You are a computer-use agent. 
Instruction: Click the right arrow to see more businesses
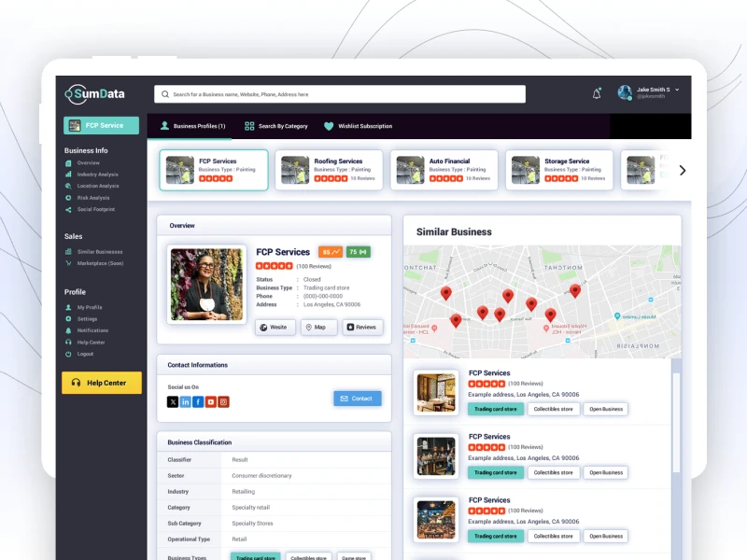tap(683, 171)
